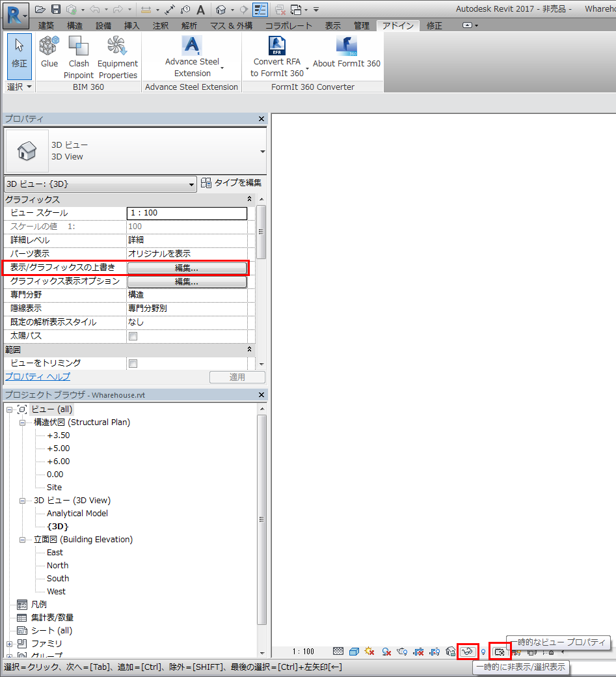The height and width of the screenshot is (677, 616).
Task: Click the Reveal Hidden Elements lightbulb icon
Action: tap(483, 652)
